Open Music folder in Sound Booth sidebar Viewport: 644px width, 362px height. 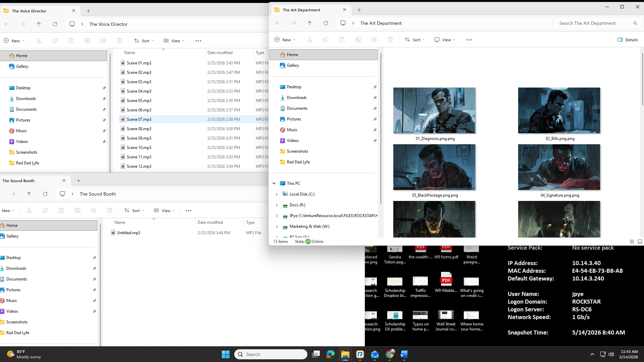(x=12, y=301)
